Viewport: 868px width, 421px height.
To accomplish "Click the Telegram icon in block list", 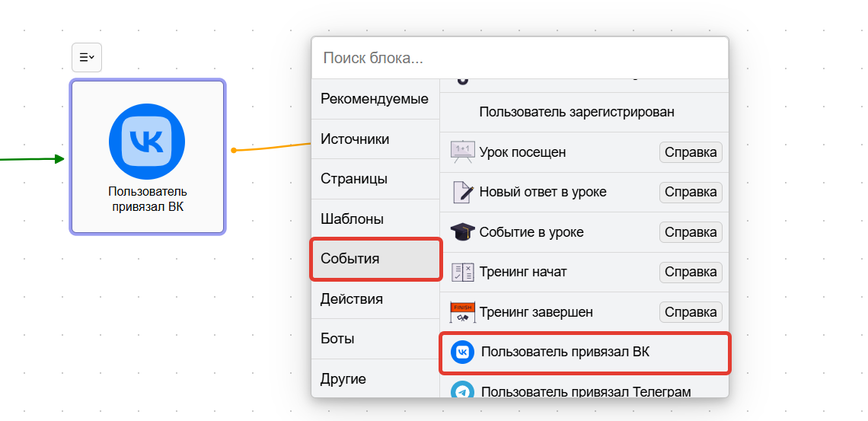I will tap(463, 390).
